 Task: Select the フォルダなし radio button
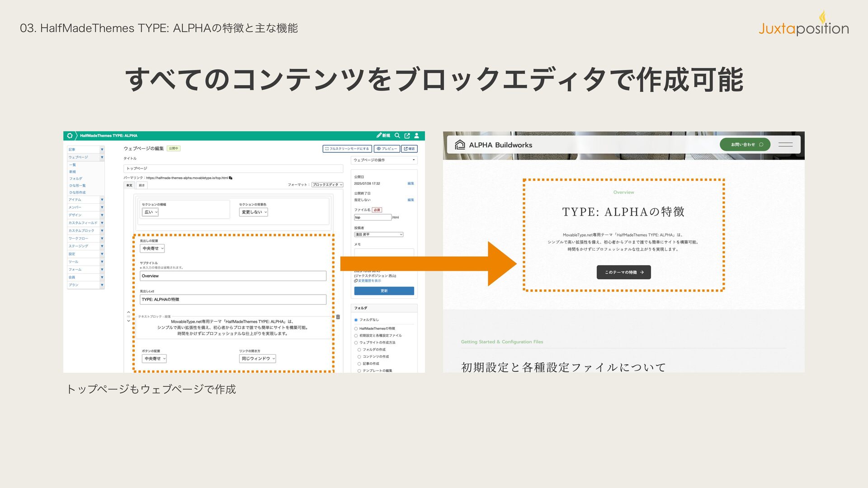356,320
